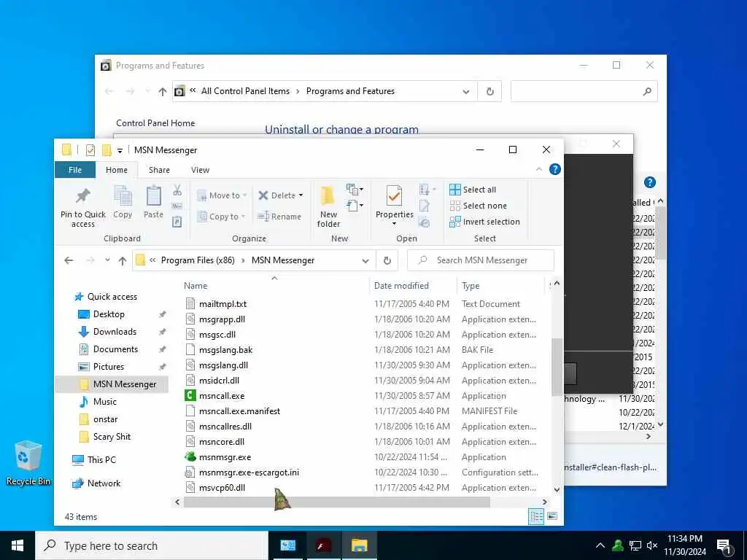Viewport: 747px width, 560px height.
Task: Click the Paste shortcut icon
Action: tap(177, 222)
